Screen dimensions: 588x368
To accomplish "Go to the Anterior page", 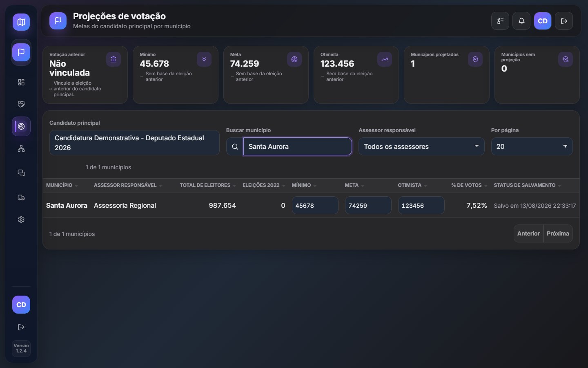I will 528,233.
